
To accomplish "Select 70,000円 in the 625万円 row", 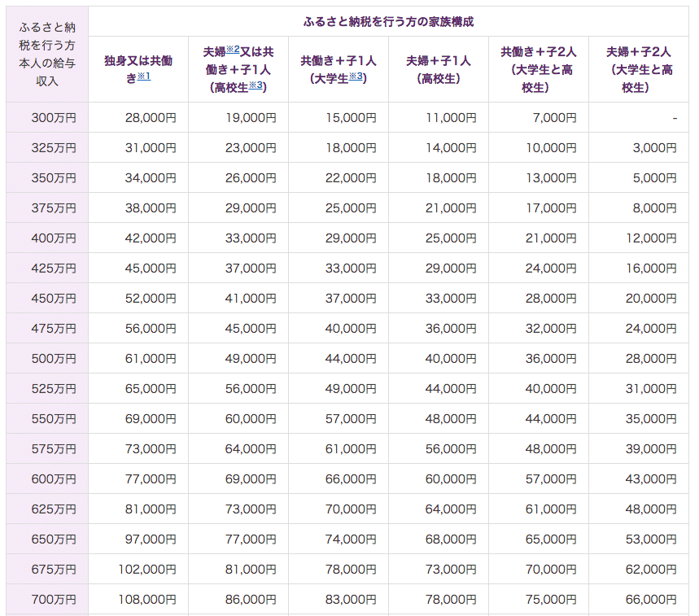I will click(x=351, y=509).
